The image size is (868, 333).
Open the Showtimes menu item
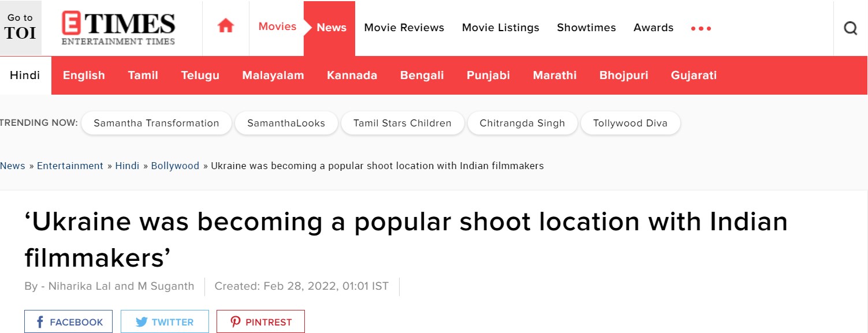click(586, 28)
